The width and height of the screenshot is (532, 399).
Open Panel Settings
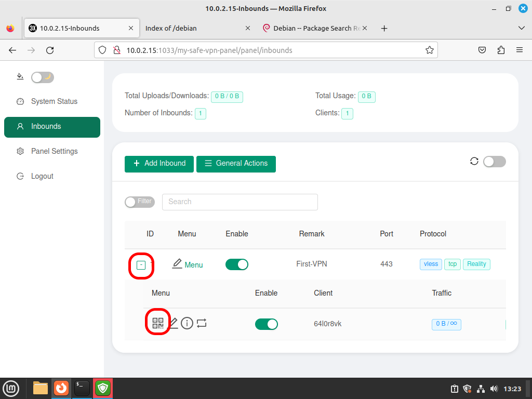(x=52, y=151)
